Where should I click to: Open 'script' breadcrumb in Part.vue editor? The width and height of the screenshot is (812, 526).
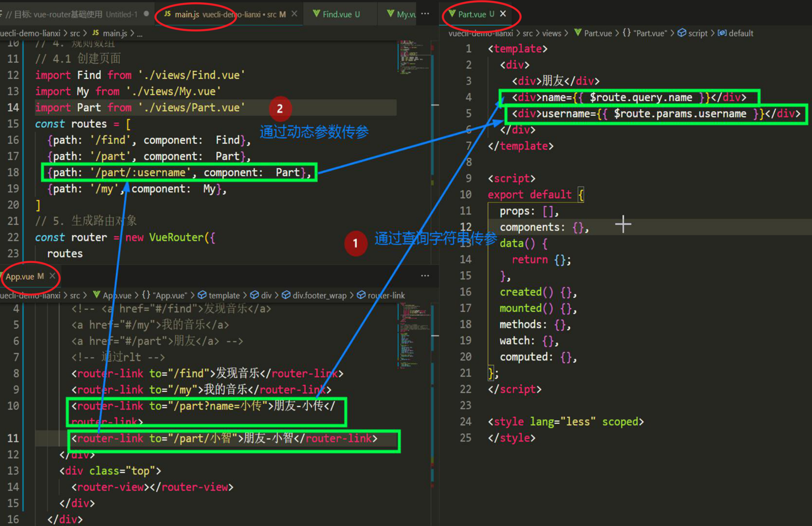pos(698,34)
